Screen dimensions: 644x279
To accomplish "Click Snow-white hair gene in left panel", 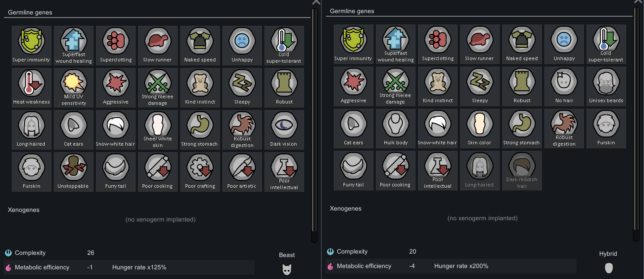I will point(116,130).
